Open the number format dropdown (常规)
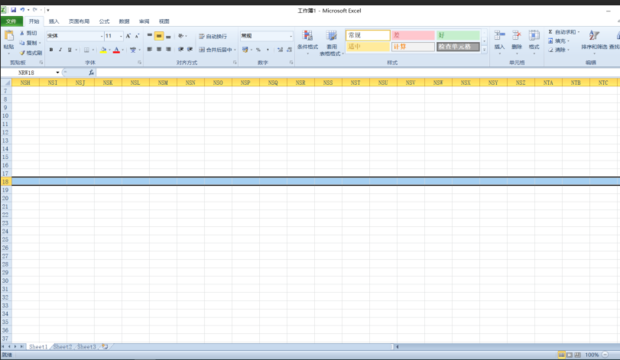Image resolution: width=620 pixels, height=360 pixels. 291,36
